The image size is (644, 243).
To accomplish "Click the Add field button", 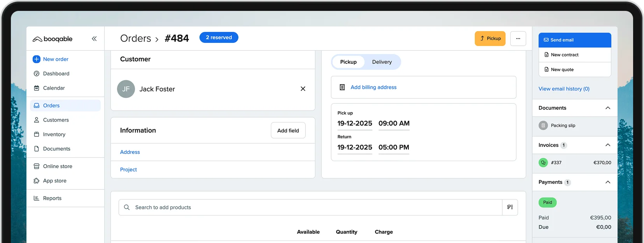I will click(x=288, y=130).
